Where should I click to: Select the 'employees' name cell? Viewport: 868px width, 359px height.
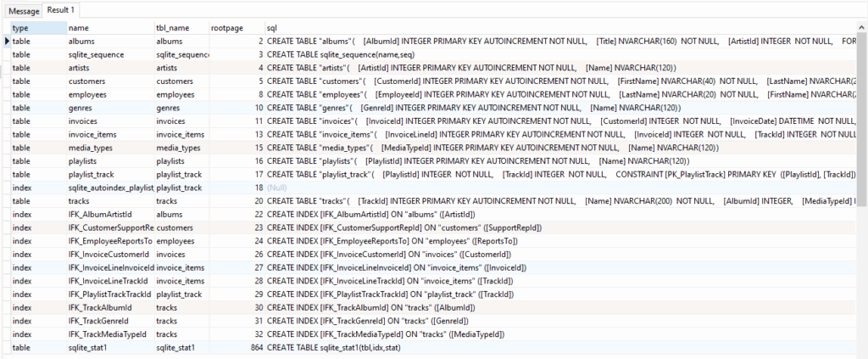coord(110,94)
